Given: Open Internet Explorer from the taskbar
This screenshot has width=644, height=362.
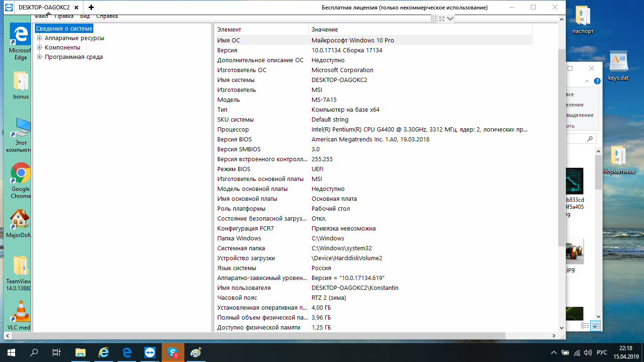Looking at the screenshot, I should 104,353.
